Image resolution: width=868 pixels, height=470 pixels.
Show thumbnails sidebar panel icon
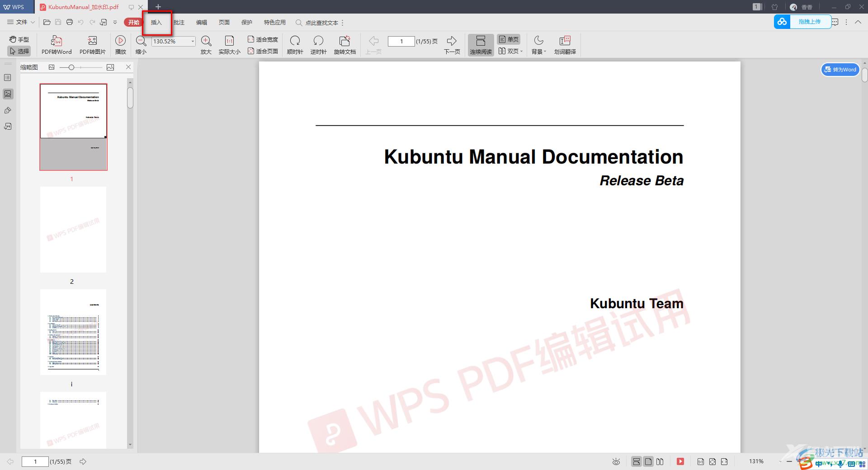tap(8, 94)
